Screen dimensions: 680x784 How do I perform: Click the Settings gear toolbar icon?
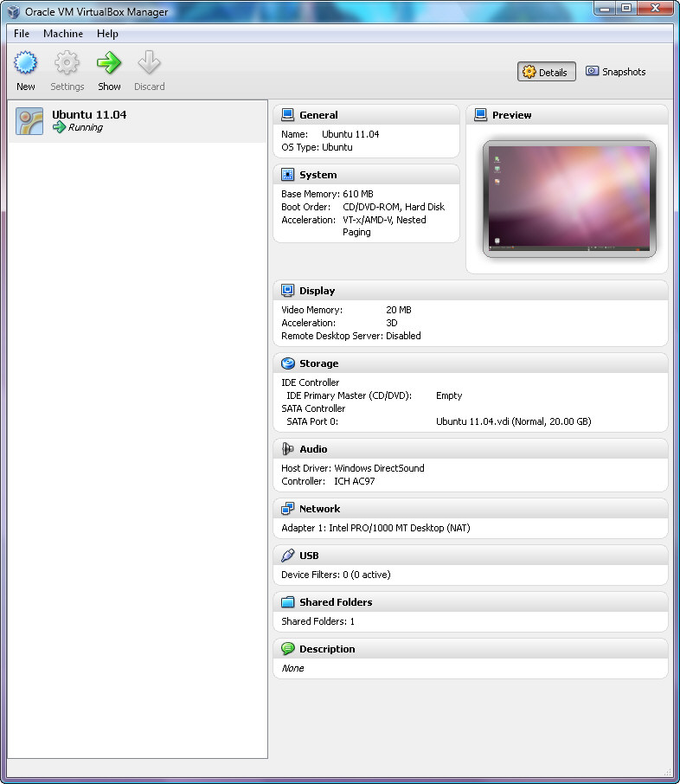[67, 63]
